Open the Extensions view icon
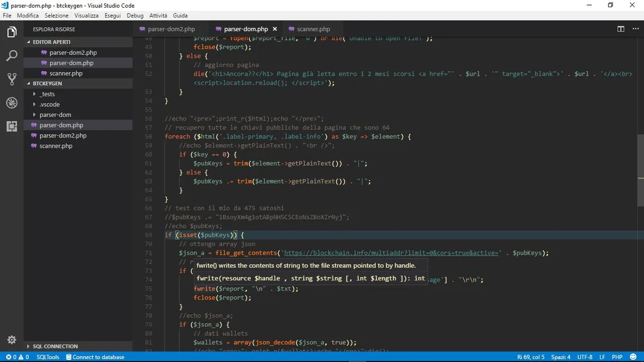Image resolution: width=644 pixels, height=362 pixels. (x=12, y=126)
